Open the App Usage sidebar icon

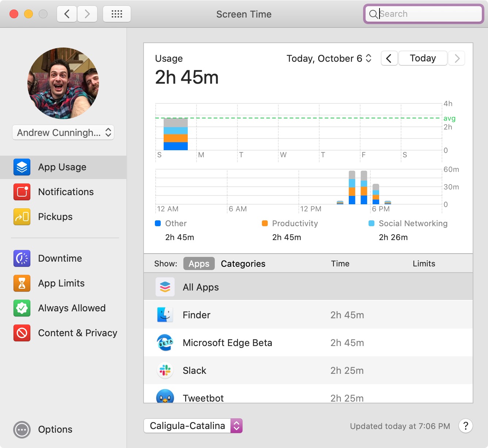click(x=22, y=167)
